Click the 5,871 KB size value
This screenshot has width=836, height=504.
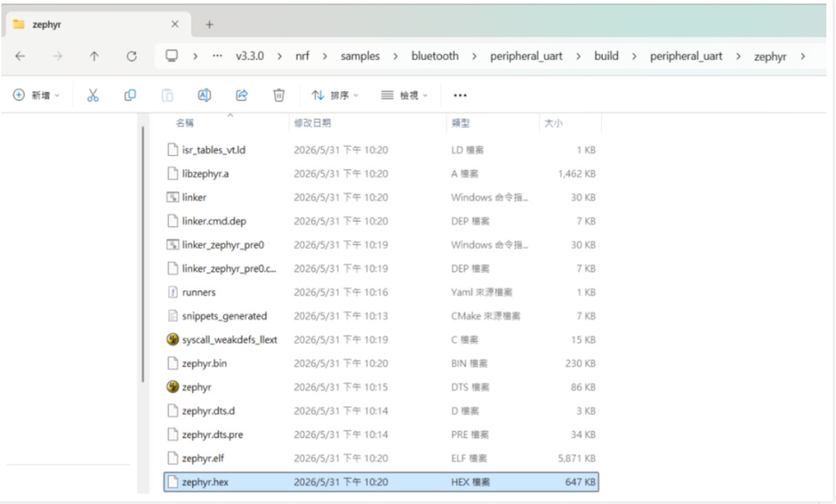pyautogui.click(x=577, y=458)
